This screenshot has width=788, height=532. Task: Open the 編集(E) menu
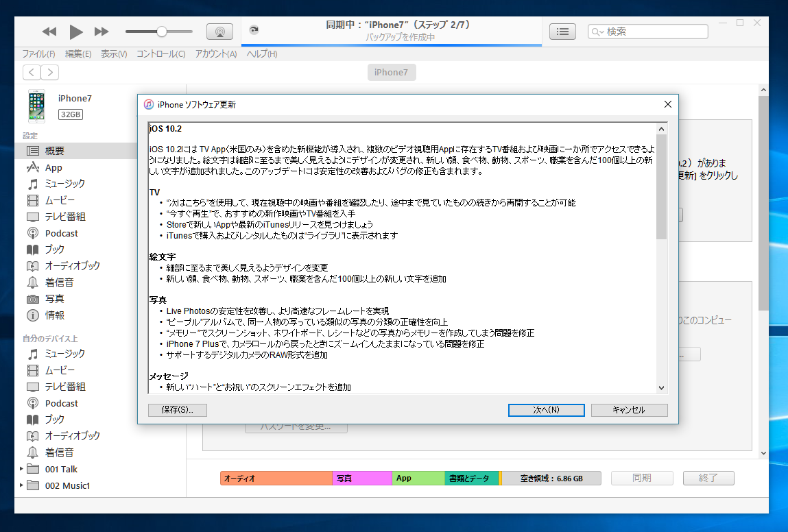pyautogui.click(x=78, y=53)
